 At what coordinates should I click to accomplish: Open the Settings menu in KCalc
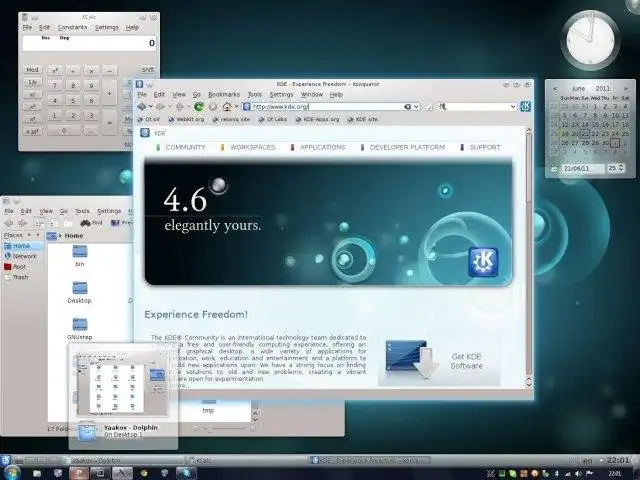click(x=107, y=27)
